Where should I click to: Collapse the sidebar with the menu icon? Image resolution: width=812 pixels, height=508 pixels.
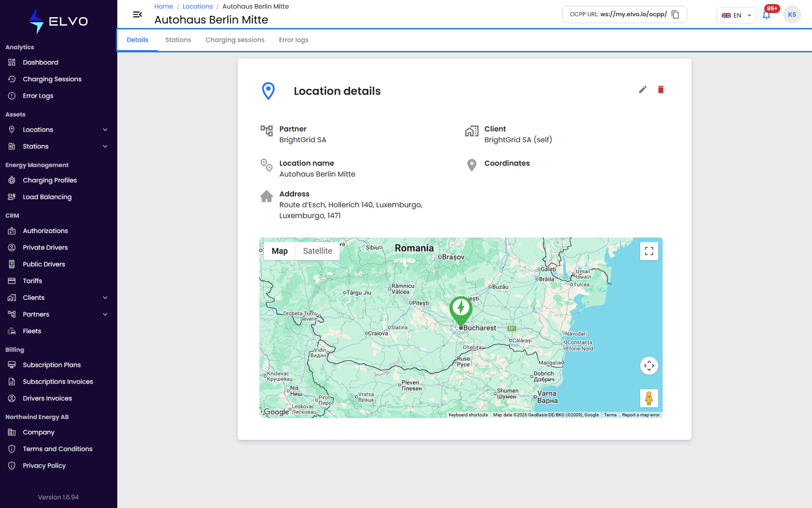pos(137,15)
